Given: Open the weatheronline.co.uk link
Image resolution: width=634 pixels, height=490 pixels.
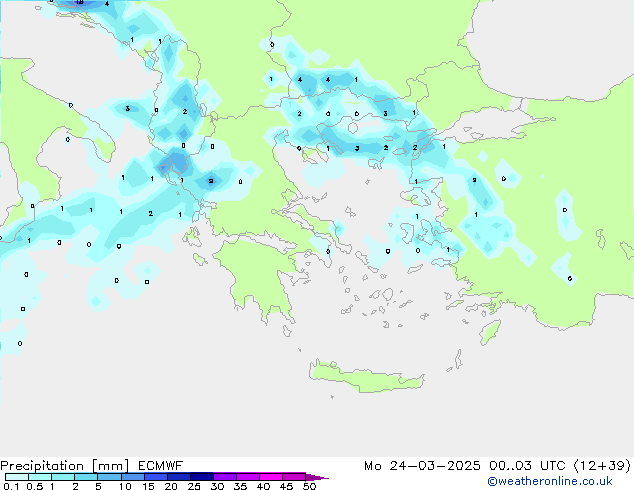Looking at the screenshot, I should click(x=550, y=481).
